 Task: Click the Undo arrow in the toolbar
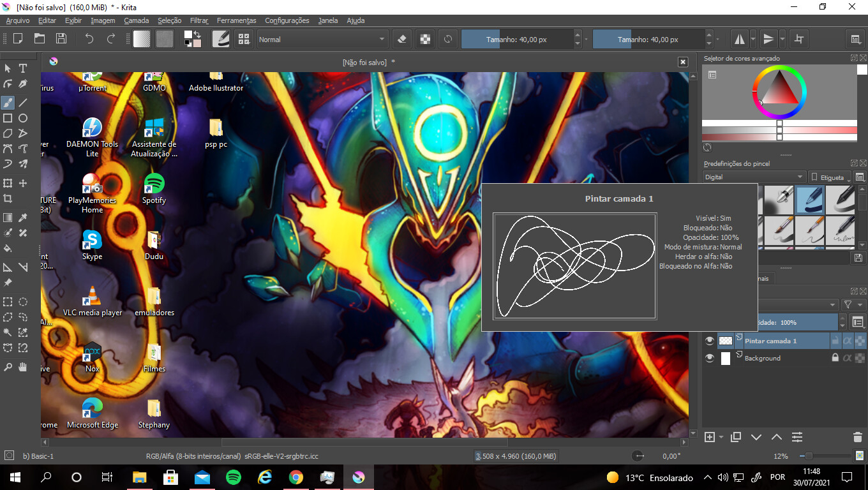pyautogui.click(x=89, y=39)
